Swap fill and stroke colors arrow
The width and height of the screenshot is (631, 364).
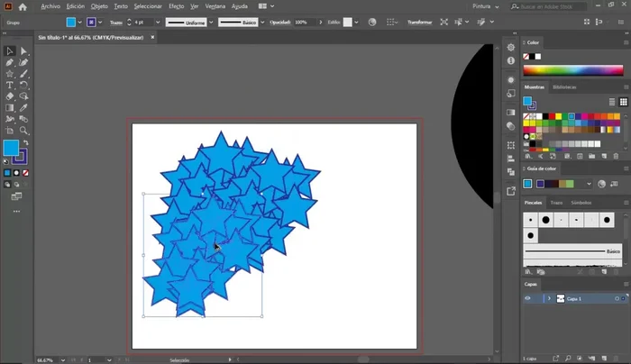(25, 142)
